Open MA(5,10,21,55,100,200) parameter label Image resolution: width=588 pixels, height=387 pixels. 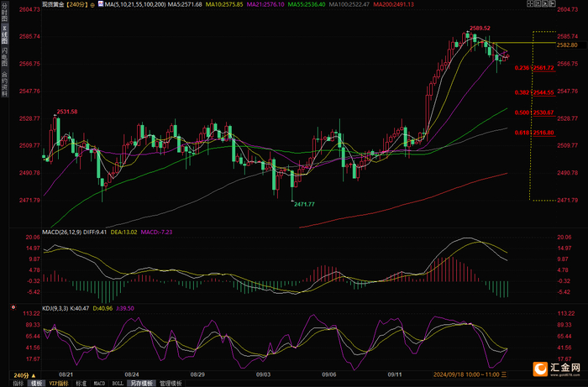[x=135, y=4]
